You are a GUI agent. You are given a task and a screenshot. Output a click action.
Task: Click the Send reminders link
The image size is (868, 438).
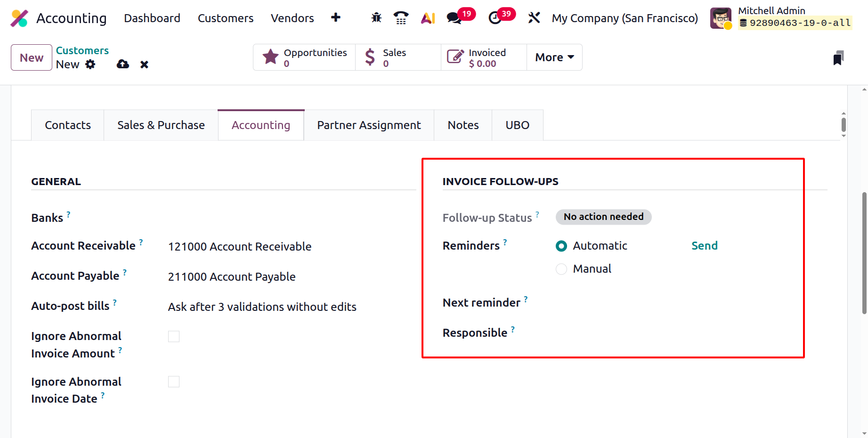pyautogui.click(x=704, y=246)
